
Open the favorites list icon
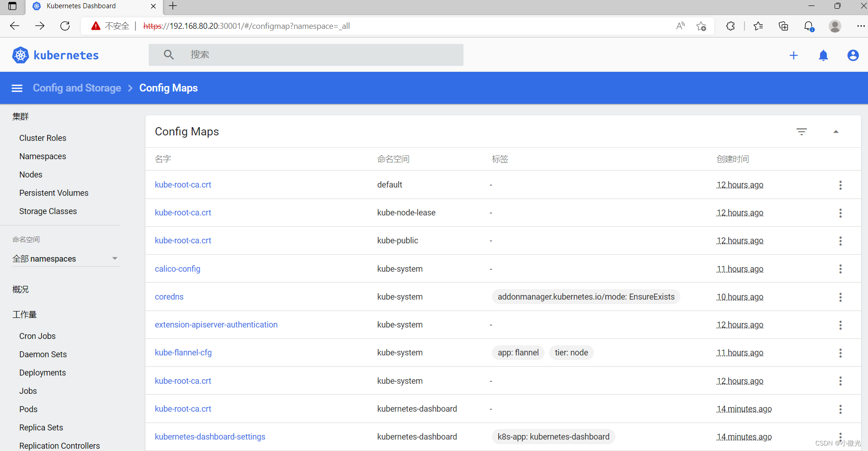pyautogui.click(x=758, y=26)
